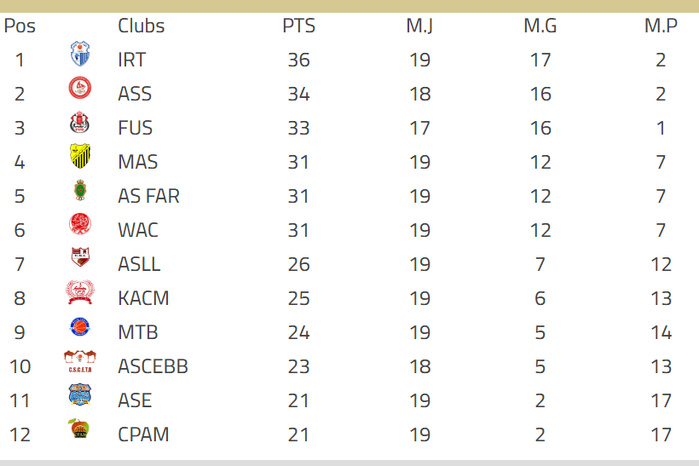This screenshot has height=466, width=699.
Task: Click the MAS club logo
Action: pyautogui.click(x=80, y=157)
